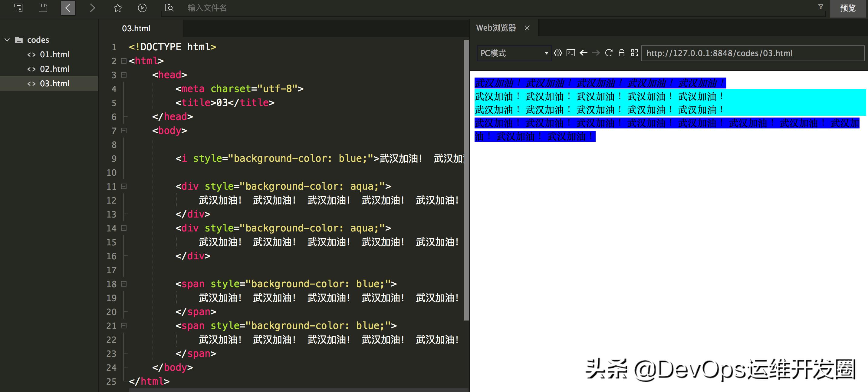Select the 03.html editor tab
Image resolution: width=868 pixels, height=392 pixels.
(x=136, y=28)
